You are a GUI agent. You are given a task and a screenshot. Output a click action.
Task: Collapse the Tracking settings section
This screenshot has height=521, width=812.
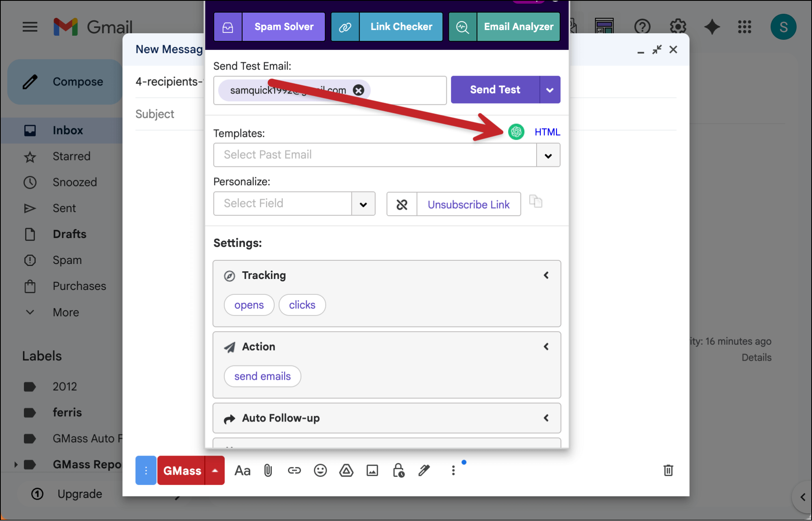click(546, 275)
